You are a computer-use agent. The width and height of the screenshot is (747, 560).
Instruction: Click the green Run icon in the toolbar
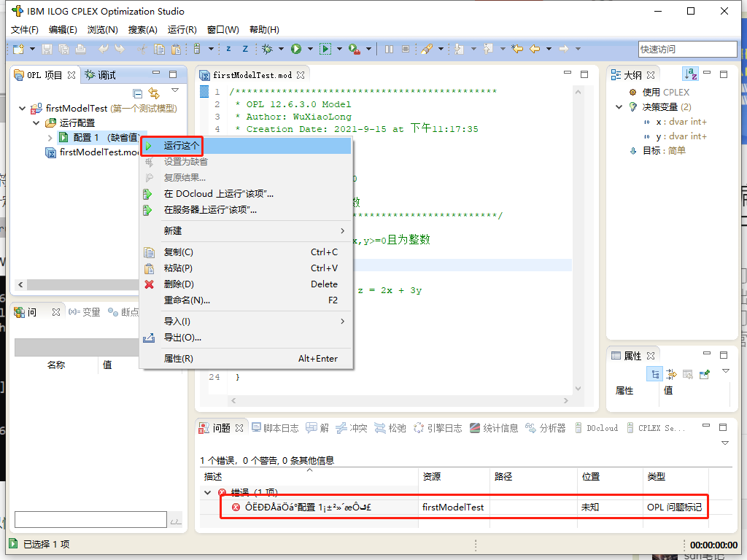(296, 49)
